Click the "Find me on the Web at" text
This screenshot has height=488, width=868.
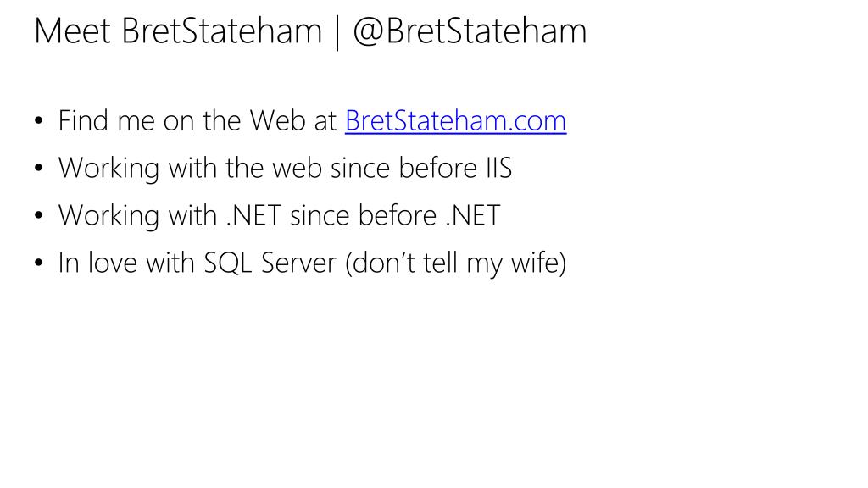[198, 120]
